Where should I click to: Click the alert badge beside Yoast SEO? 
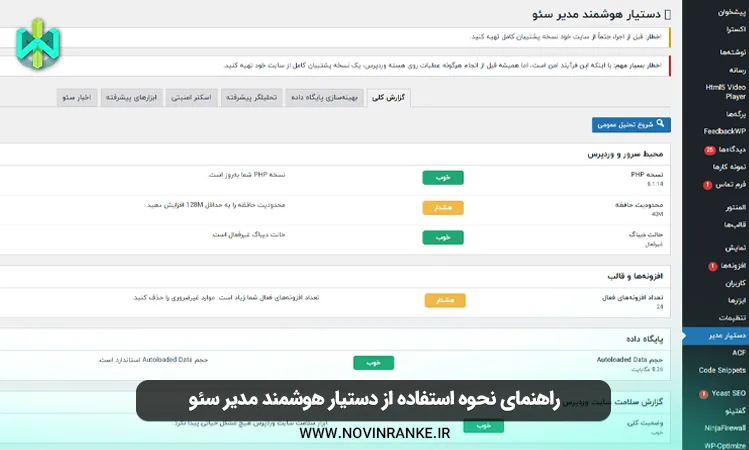[703, 394]
